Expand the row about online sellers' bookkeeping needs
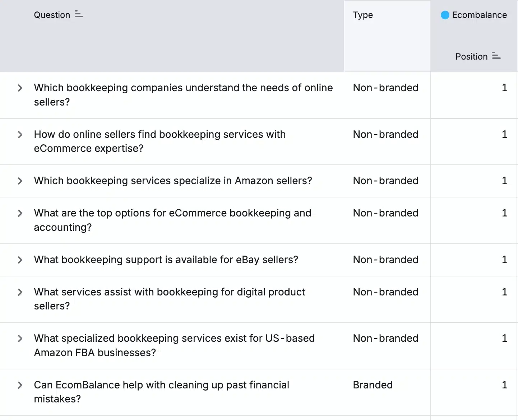 (x=20, y=88)
